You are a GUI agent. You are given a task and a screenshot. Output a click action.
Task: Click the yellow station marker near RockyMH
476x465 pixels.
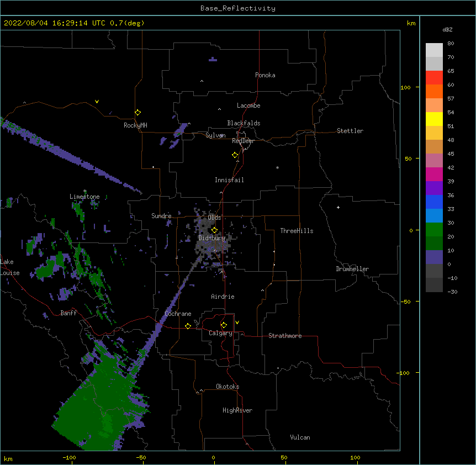pos(138,113)
